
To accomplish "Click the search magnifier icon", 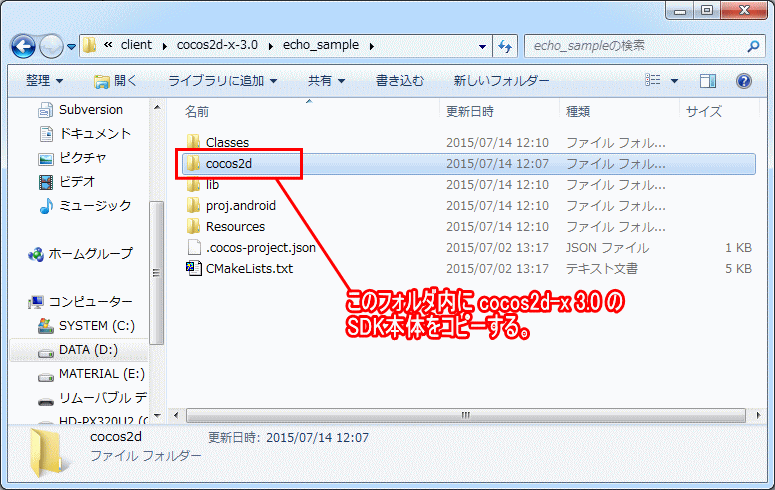I will coord(753,46).
